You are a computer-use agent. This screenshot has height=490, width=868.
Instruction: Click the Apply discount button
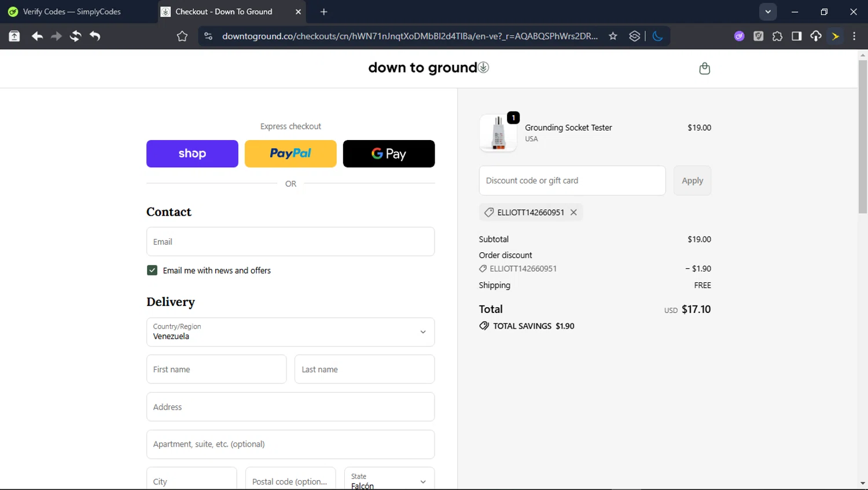[692, 180]
